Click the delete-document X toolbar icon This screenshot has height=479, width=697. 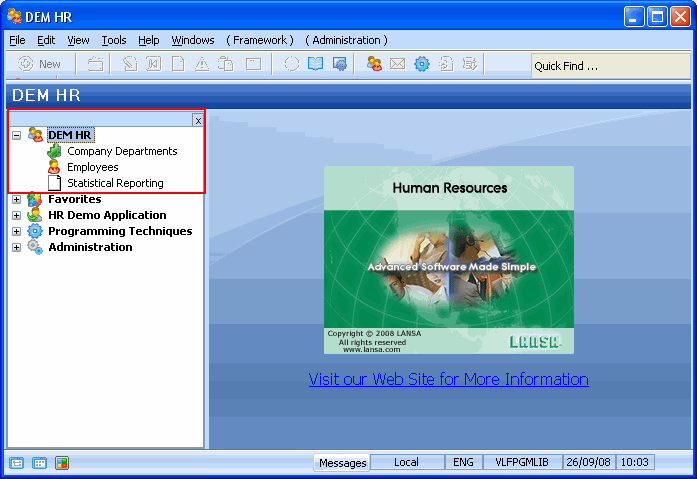tap(154, 64)
